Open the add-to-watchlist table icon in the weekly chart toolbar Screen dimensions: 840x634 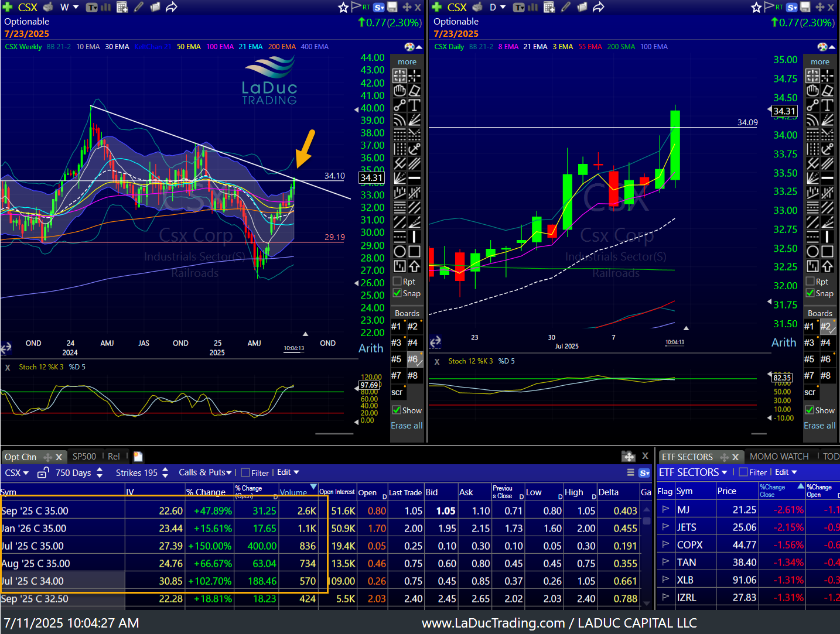122,7
